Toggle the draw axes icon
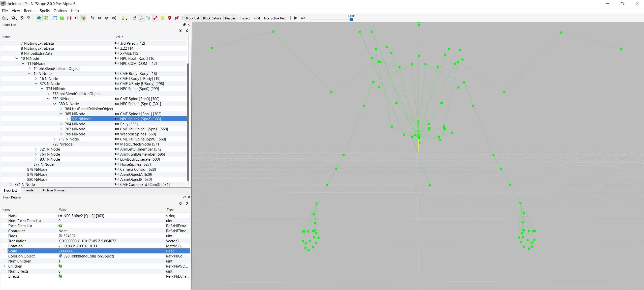The image size is (644, 290). pos(141,18)
